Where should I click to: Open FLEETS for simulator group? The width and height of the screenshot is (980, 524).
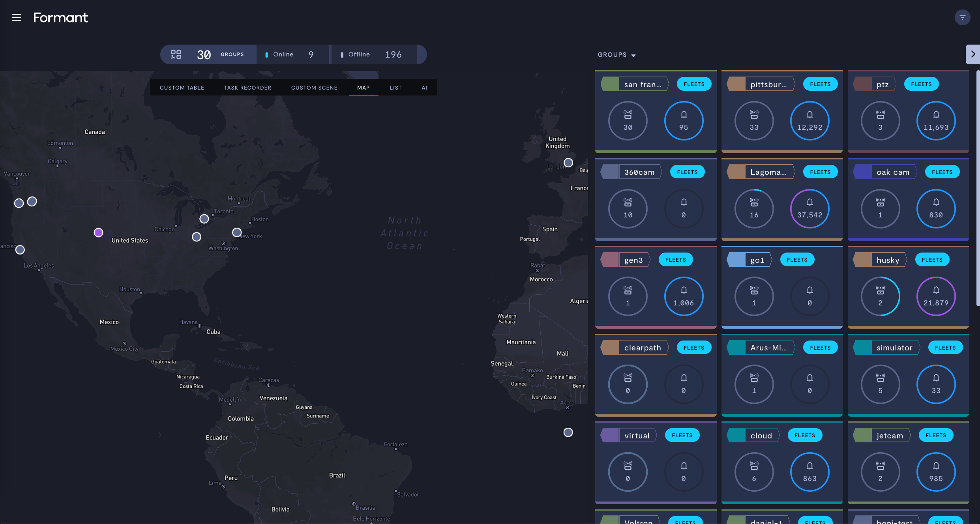(x=945, y=348)
